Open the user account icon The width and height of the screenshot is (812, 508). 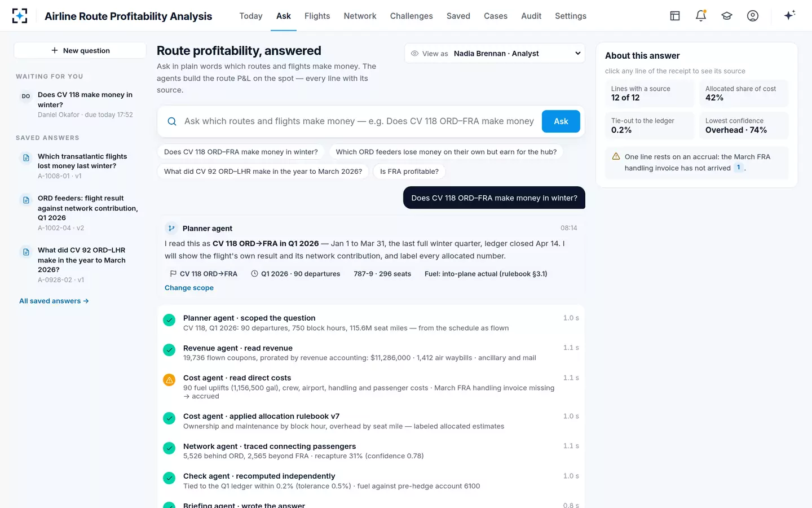[753, 16]
